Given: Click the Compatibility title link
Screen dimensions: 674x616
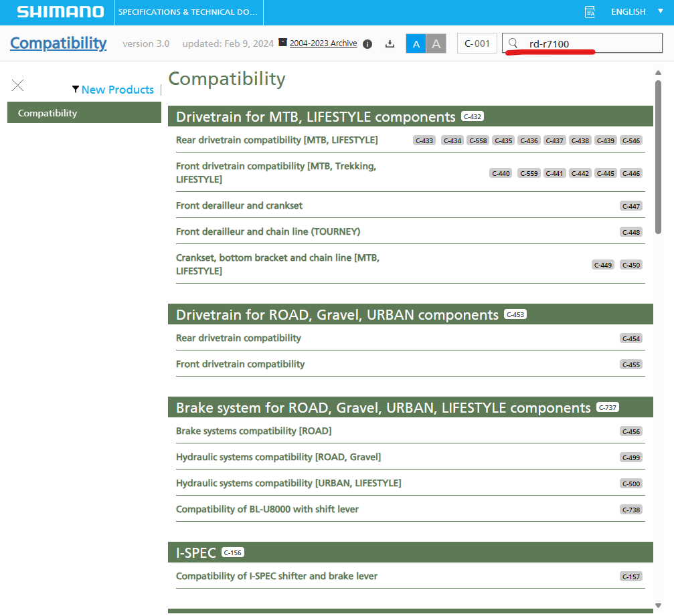Looking at the screenshot, I should click(58, 43).
